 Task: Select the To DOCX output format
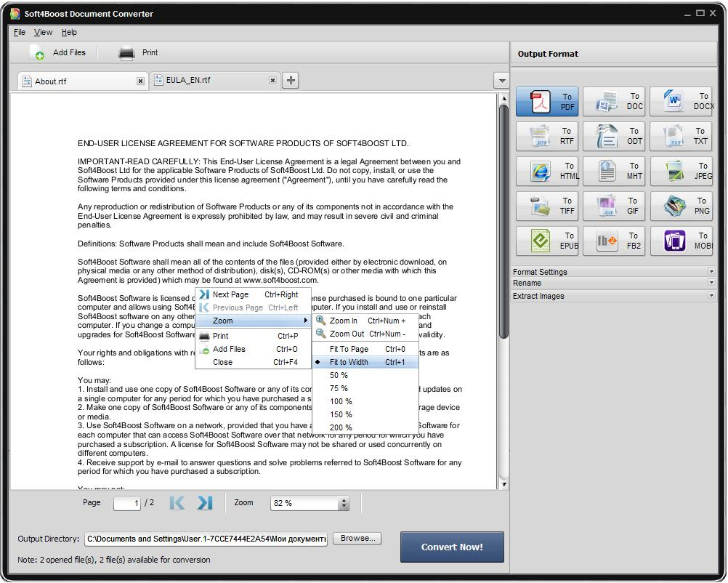coord(682,101)
